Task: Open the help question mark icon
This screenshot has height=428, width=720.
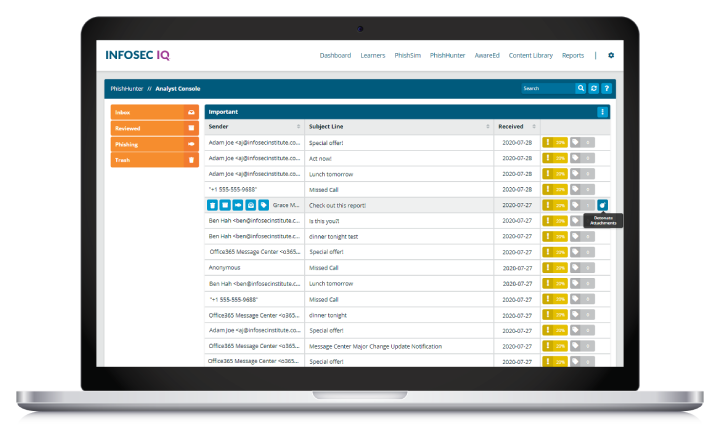Action: point(605,88)
